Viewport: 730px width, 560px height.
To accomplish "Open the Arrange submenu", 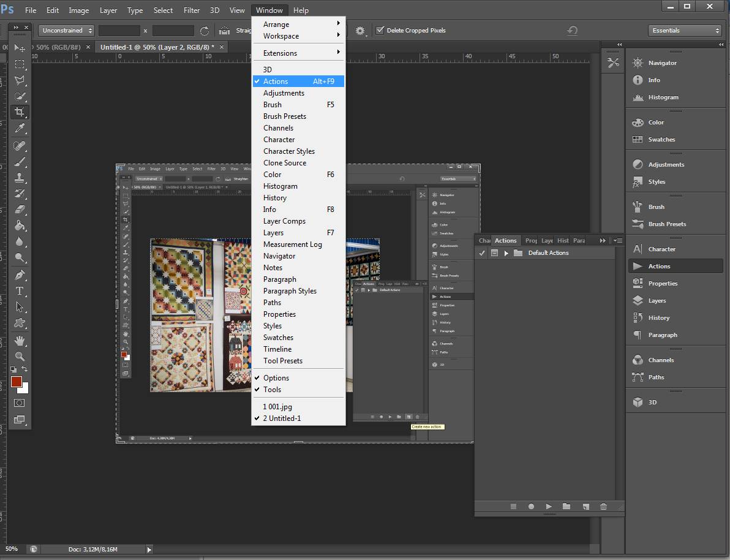I will 298,25.
